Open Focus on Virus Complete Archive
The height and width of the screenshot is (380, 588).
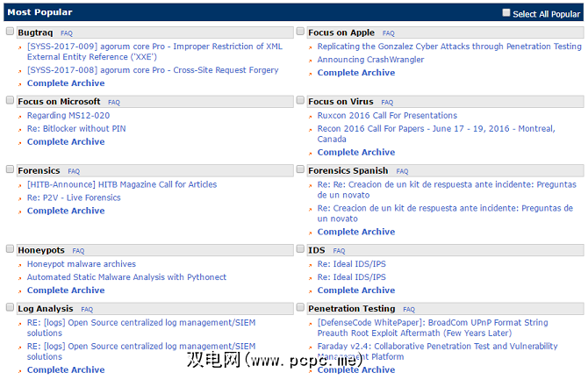coord(356,153)
